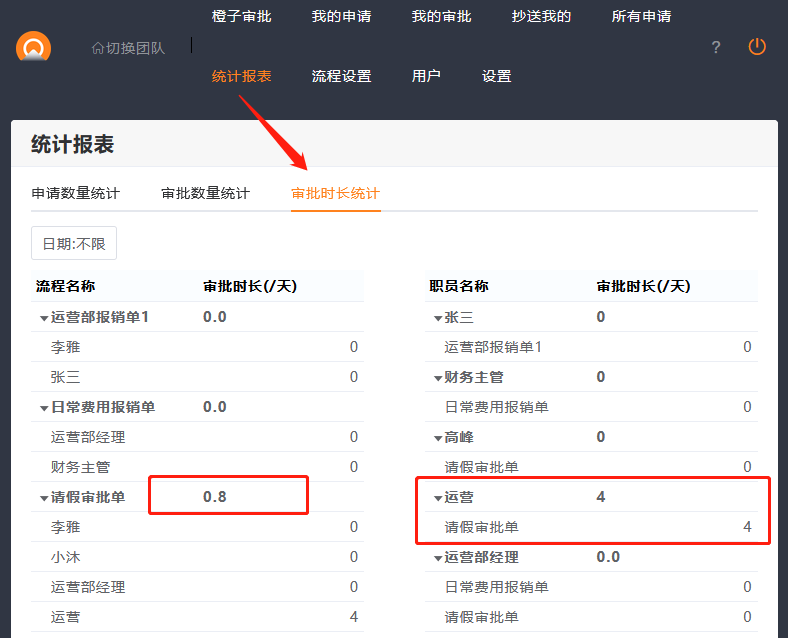Click the question mark help icon
Screen dimensions: 788x638
(x=716, y=47)
